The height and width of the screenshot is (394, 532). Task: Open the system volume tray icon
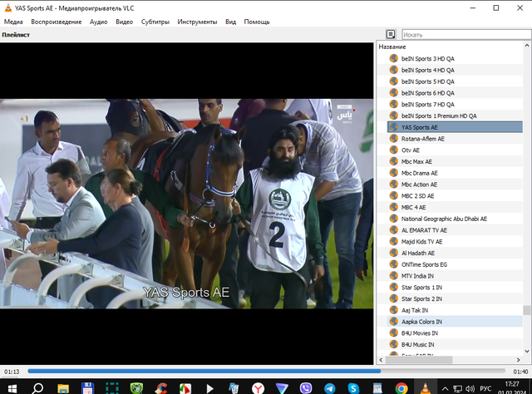(470, 388)
